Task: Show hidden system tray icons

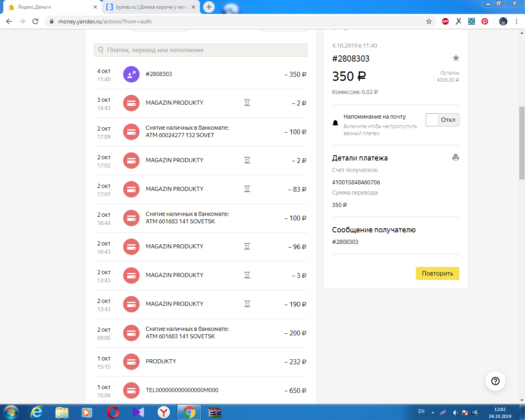Action: point(433,412)
